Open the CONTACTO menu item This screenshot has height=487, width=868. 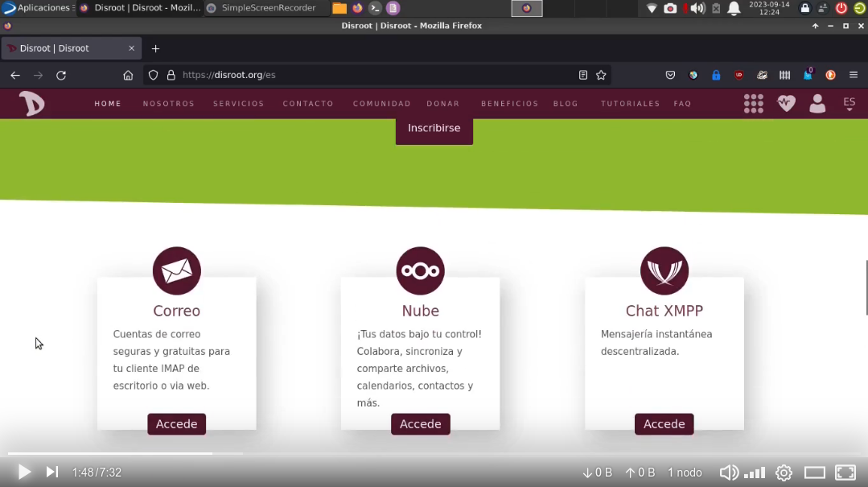click(308, 104)
